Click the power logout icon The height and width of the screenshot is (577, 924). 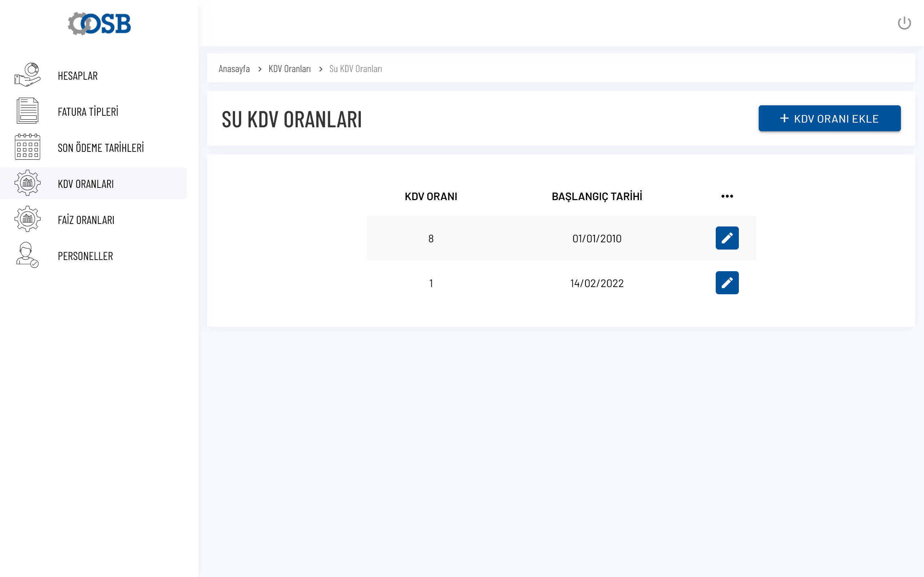point(904,23)
